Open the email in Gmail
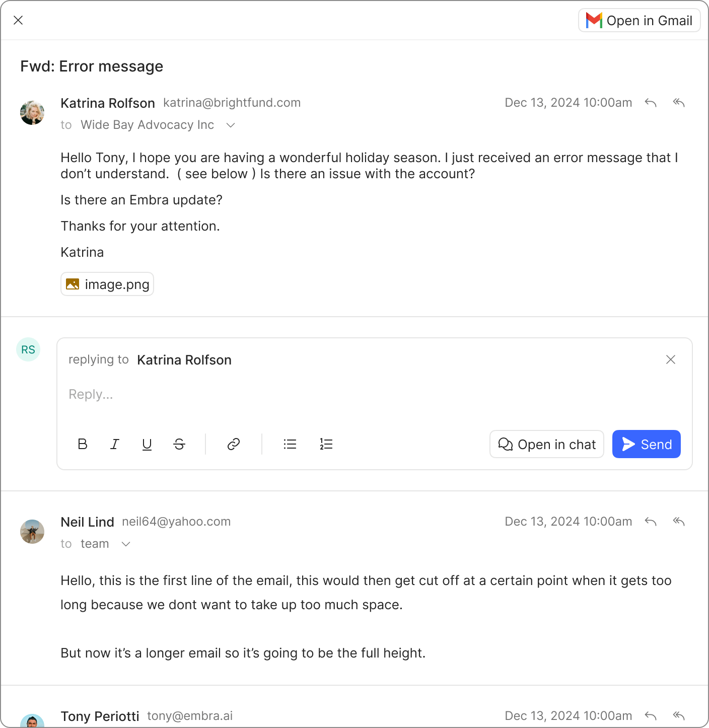 [x=639, y=21]
